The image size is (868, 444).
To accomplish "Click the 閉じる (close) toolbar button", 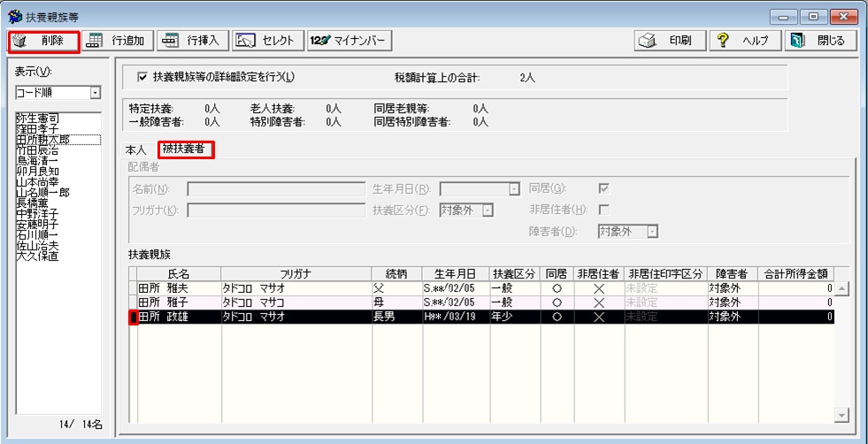I will point(820,41).
